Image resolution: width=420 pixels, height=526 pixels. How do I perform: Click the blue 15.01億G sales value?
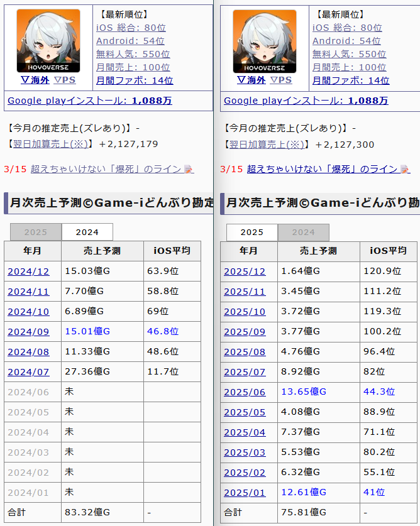[x=87, y=331]
